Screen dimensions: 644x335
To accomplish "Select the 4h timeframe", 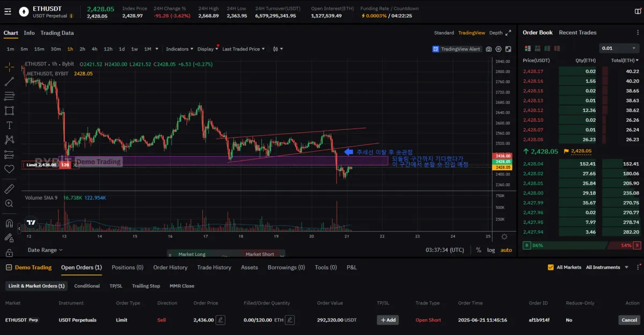I will [x=94, y=49].
